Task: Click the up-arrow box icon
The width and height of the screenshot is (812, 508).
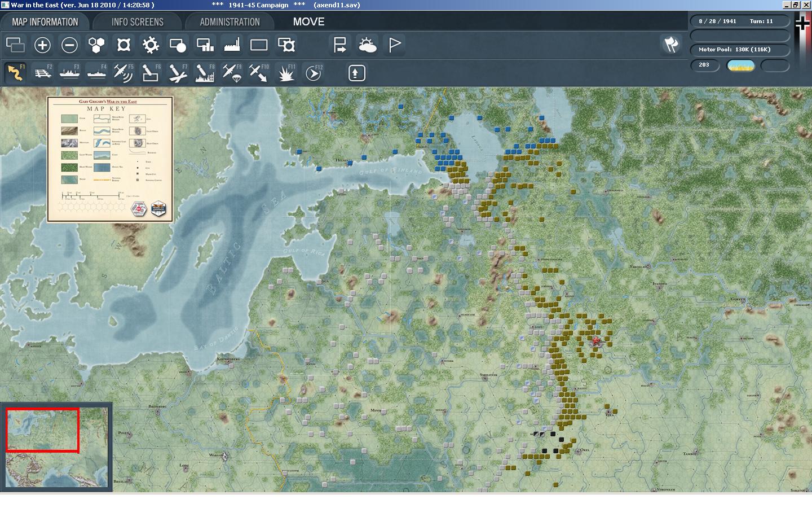Action: pos(356,73)
